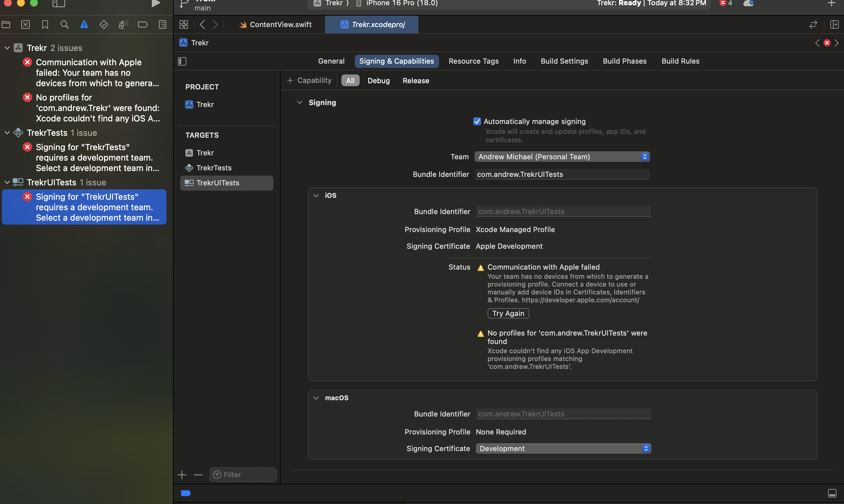The width and height of the screenshot is (844, 504).
Task: Switch to the General tab
Action: [x=331, y=61]
